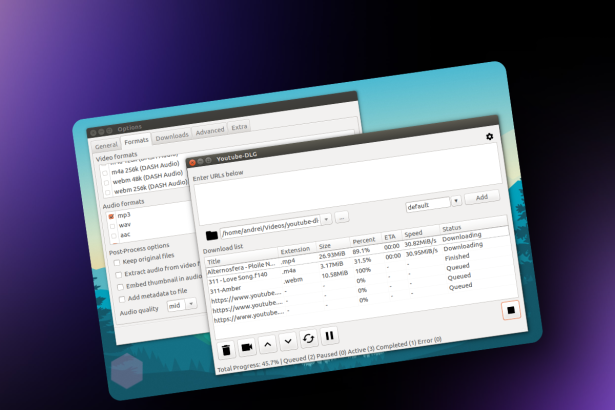615x410 pixels.
Task: Switch to the Downloads tab in Options
Action: tap(172, 136)
